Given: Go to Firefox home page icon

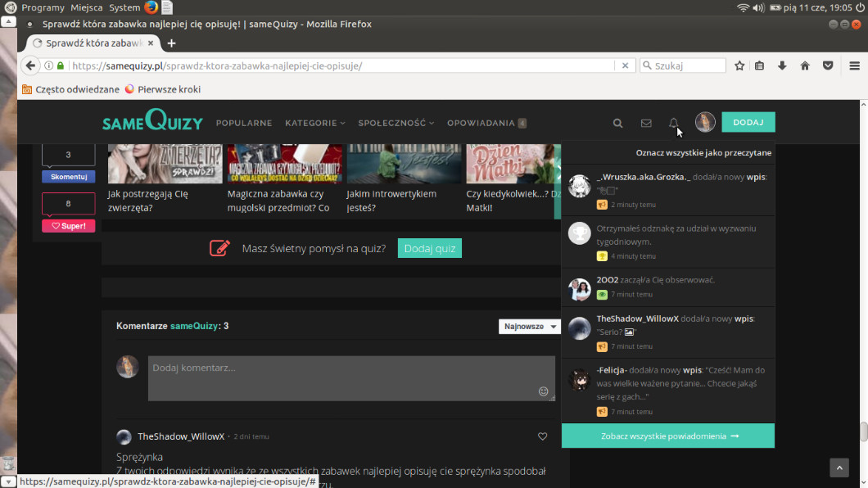Looking at the screenshot, I should [805, 66].
